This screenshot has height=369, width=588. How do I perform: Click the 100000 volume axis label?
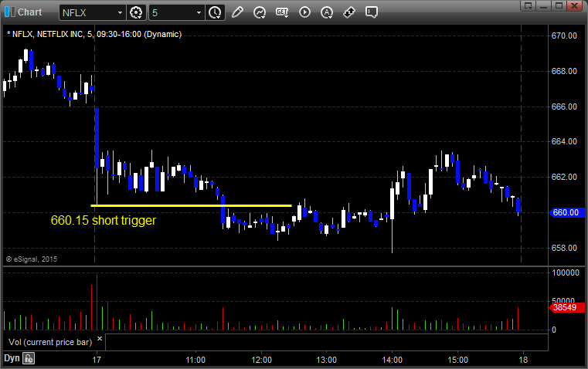(x=566, y=273)
